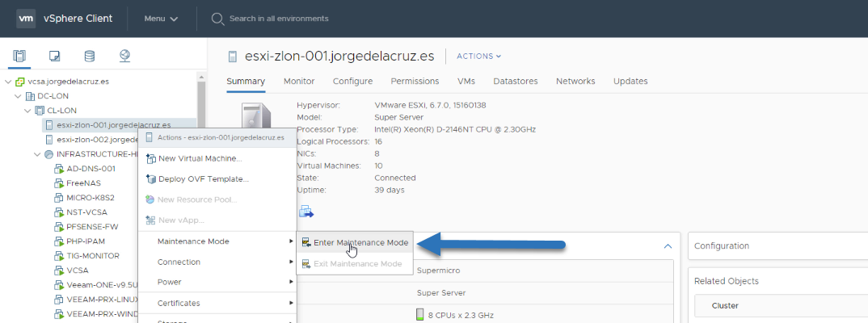This screenshot has height=323, width=868.
Task: Click the INFRASTRUCTURE resource pool icon
Action: coord(49,153)
